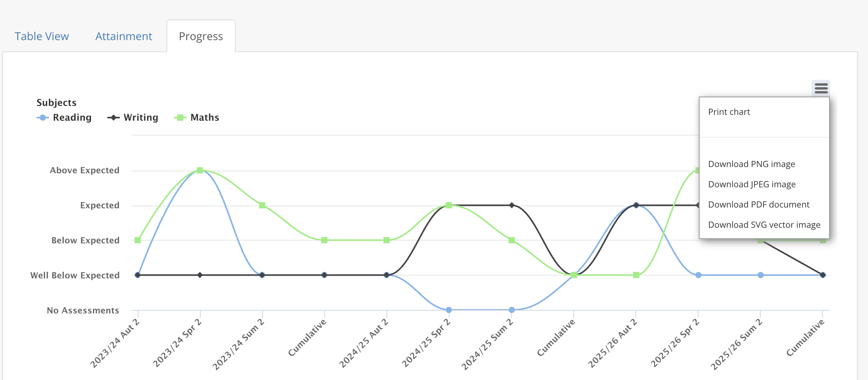Switch to the Table View tab
The image size is (868, 380).
pyautogui.click(x=42, y=36)
